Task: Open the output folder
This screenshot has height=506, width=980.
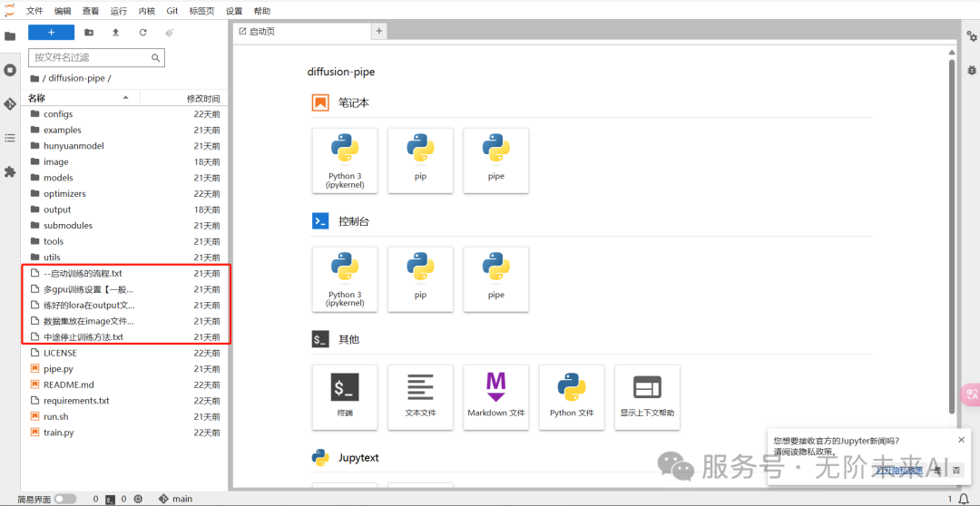Action: coord(125,209)
